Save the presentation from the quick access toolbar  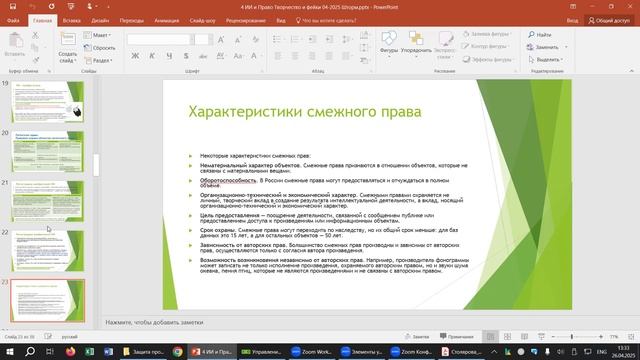[x=13, y=7]
